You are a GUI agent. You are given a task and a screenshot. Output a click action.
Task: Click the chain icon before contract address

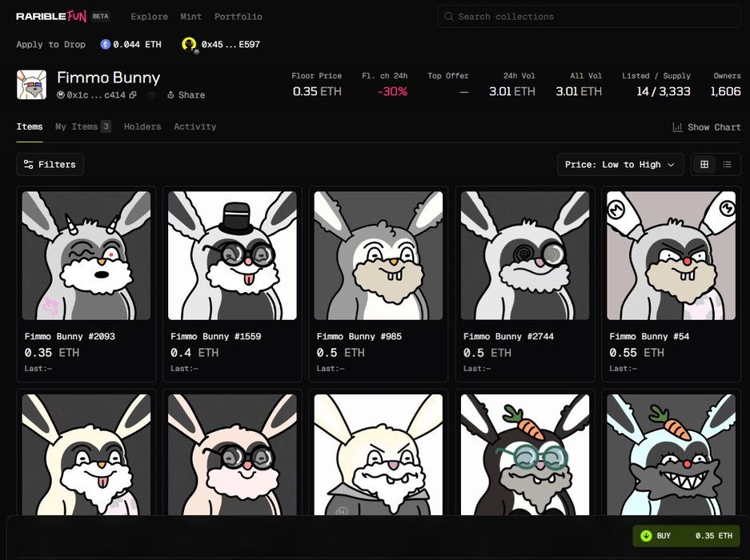[61, 94]
